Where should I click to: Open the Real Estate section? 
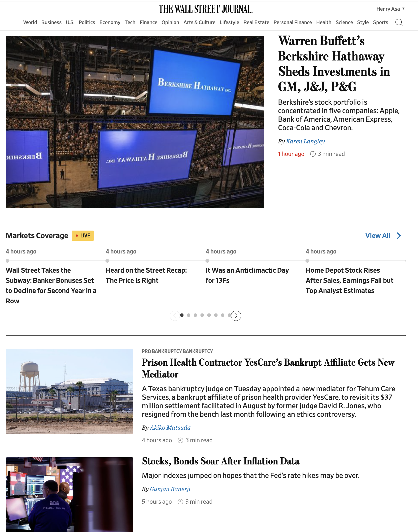(256, 22)
